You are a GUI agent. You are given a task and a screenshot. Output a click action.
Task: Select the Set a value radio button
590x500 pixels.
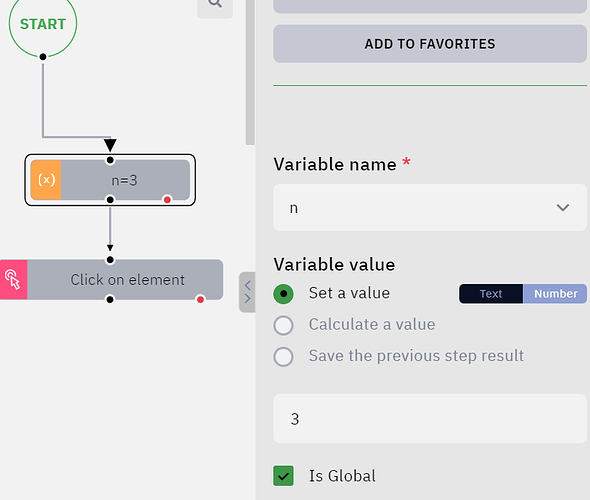coord(283,294)
